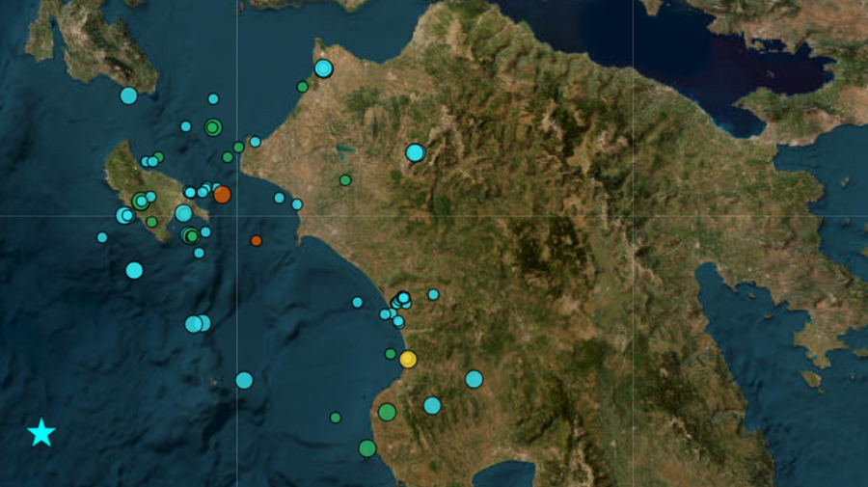
Task: Select the yellow earthquake circle
Action: (408, 359)
